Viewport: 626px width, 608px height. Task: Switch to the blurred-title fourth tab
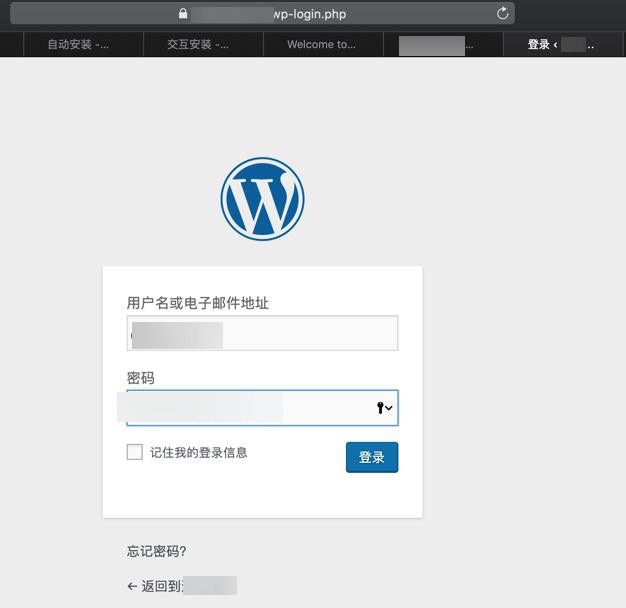tap(443, 44)
